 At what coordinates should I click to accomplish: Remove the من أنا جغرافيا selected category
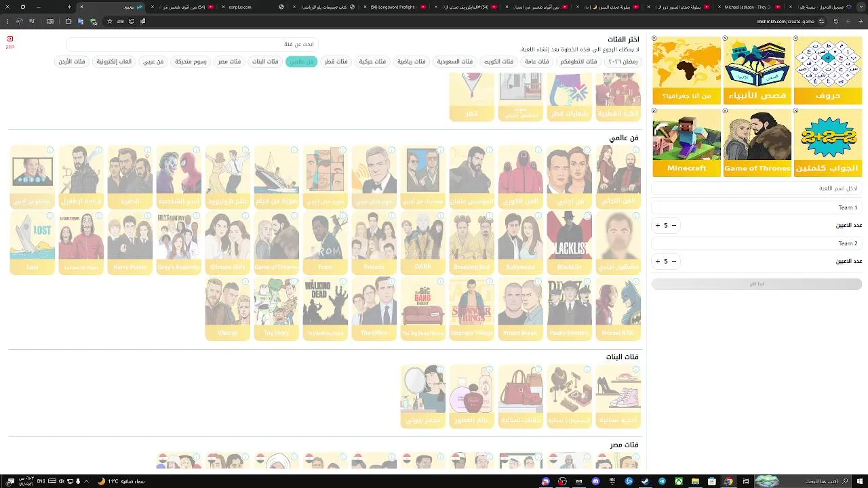pyautogui.click(x=654, y=39)
